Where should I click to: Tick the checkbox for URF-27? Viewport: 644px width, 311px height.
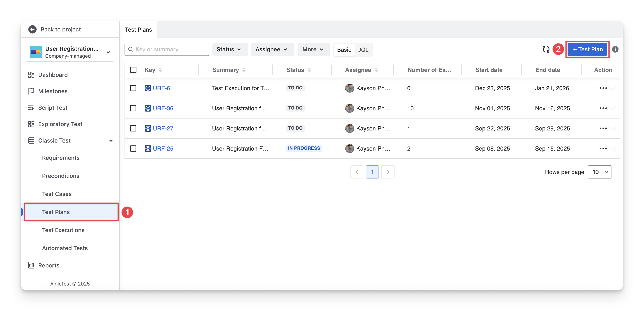click(133, 129)
